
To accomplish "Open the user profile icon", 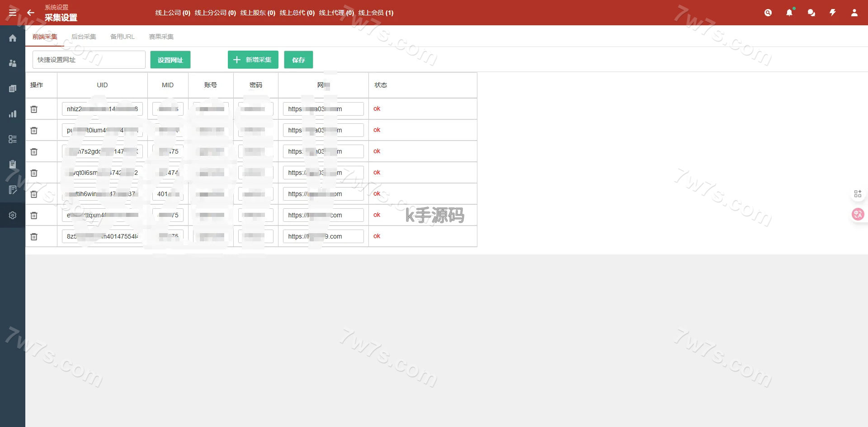I will pos(854,13).
